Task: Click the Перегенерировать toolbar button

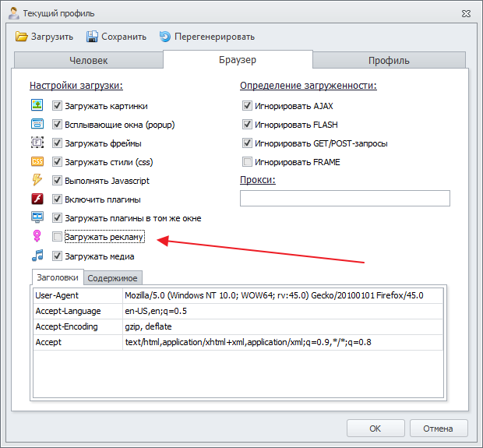Action: coord(207,37)
